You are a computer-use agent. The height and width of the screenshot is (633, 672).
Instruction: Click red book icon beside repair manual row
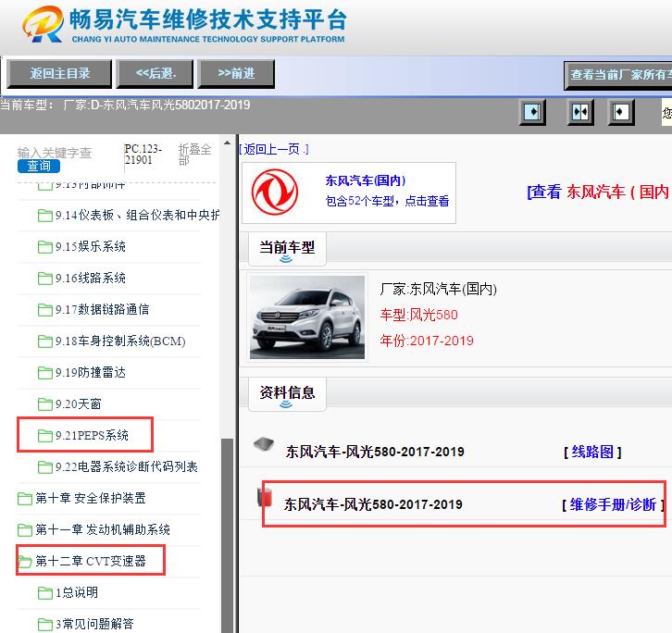[265, 498]
